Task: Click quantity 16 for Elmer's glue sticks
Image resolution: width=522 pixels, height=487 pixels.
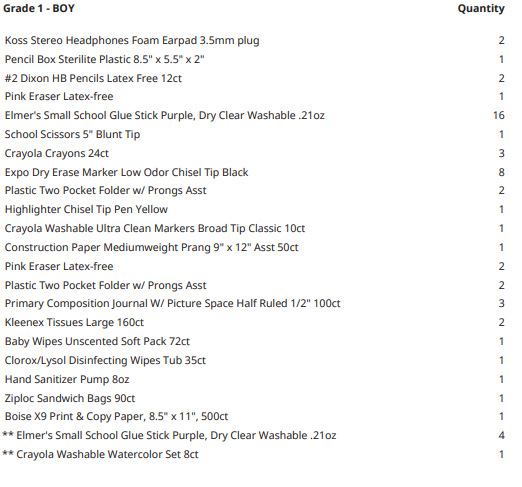Action: [499, 115]
